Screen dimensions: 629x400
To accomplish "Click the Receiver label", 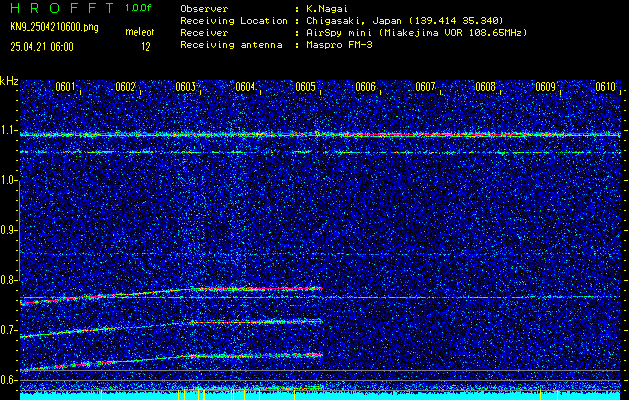I will 204,33.
